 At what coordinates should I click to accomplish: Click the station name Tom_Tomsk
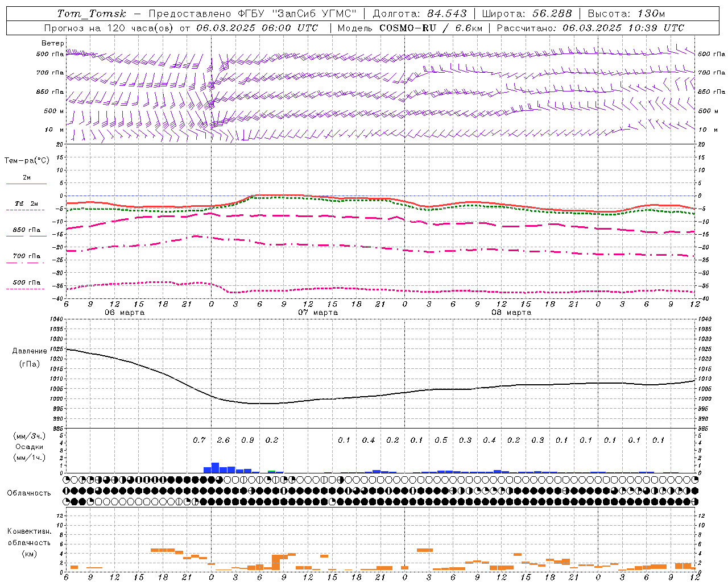pos(92,14)
